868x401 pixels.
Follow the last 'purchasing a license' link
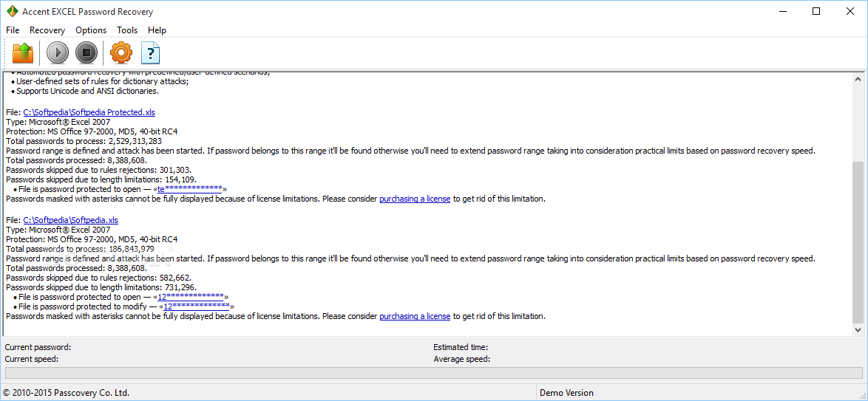[x=415, y=316]
